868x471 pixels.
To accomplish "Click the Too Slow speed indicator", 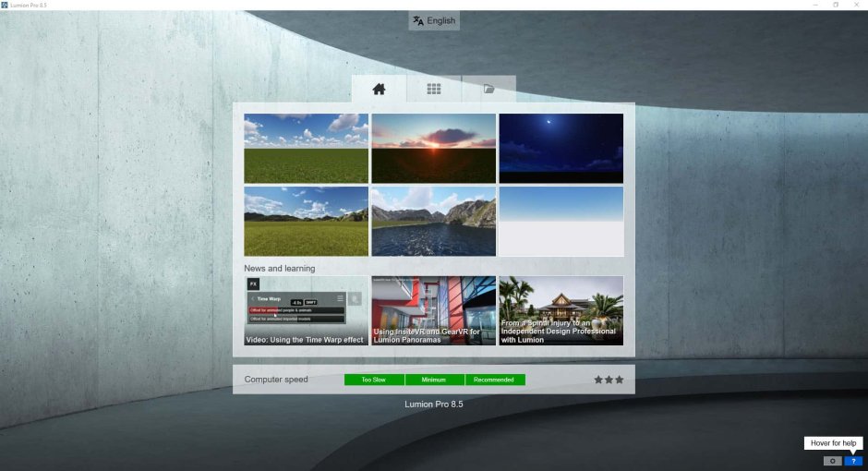I will pyautogui.click(x=374, y=380).
